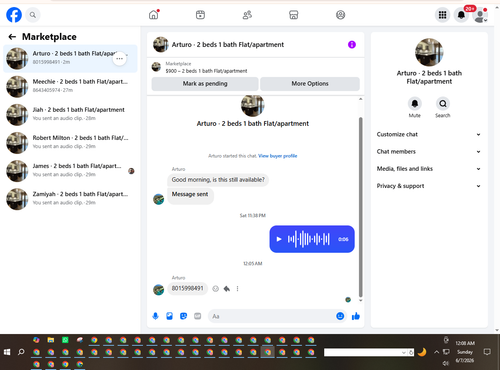The image size is (500, 370).
Task: Open the notifications bell with 20+ badge
Action: point(461,15)
